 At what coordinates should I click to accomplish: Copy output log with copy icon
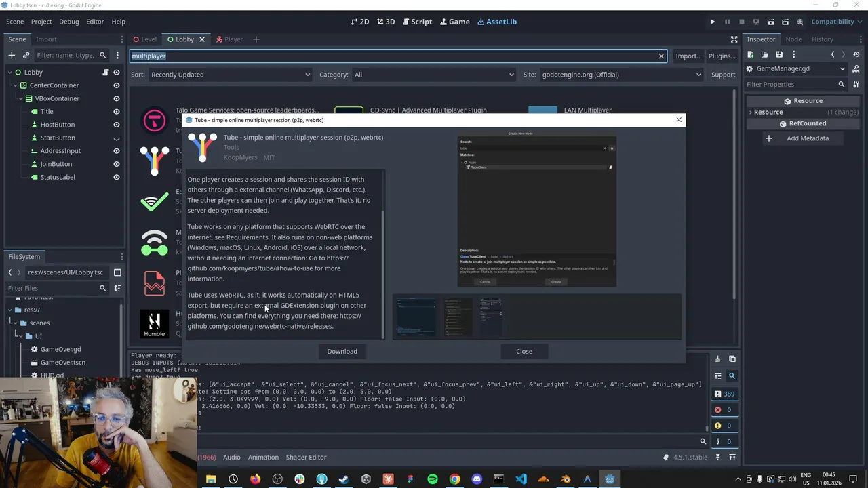(x=732, y=359)
